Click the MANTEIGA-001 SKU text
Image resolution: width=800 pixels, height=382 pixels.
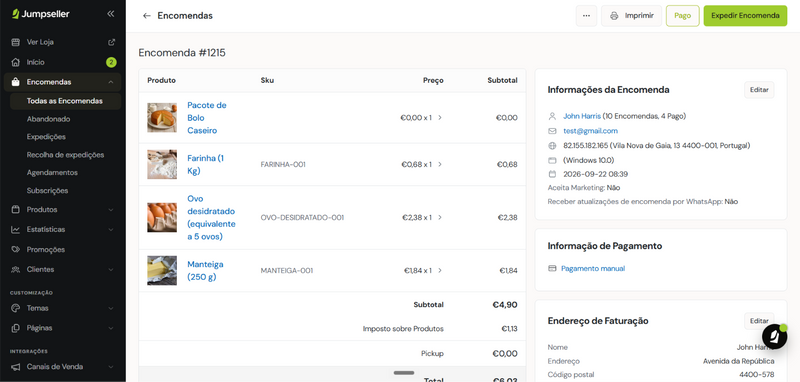(287, 270)
